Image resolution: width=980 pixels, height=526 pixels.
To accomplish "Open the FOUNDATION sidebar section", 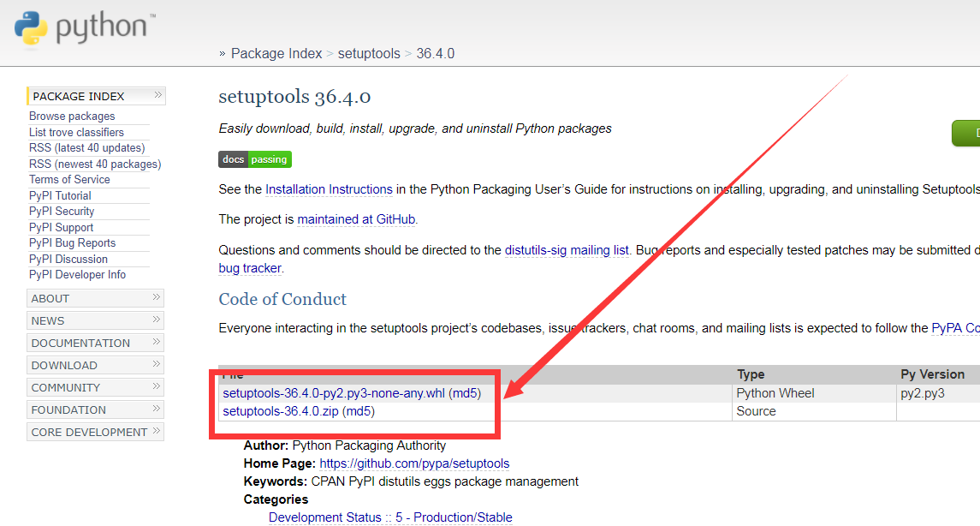I will 95,409.
